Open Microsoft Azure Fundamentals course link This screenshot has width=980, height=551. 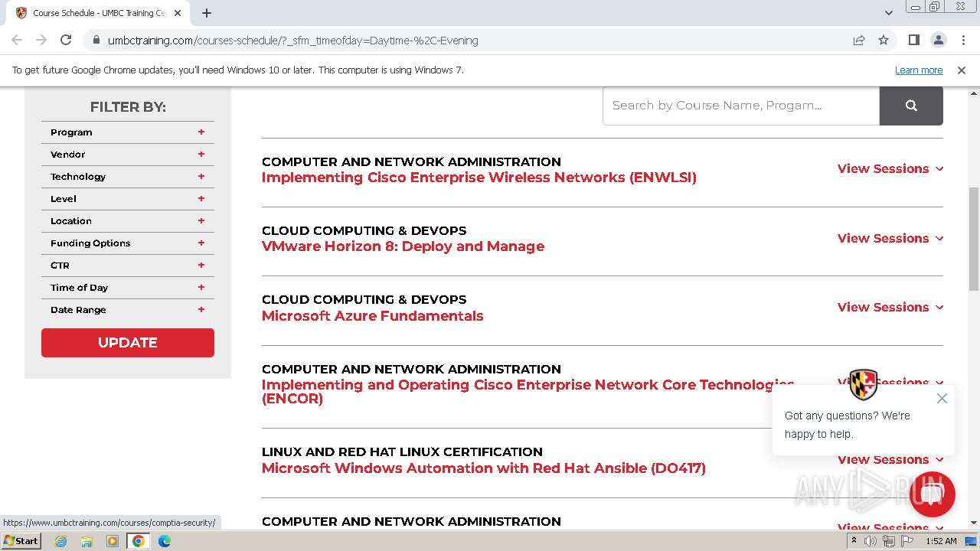click(x=373, y=316)
